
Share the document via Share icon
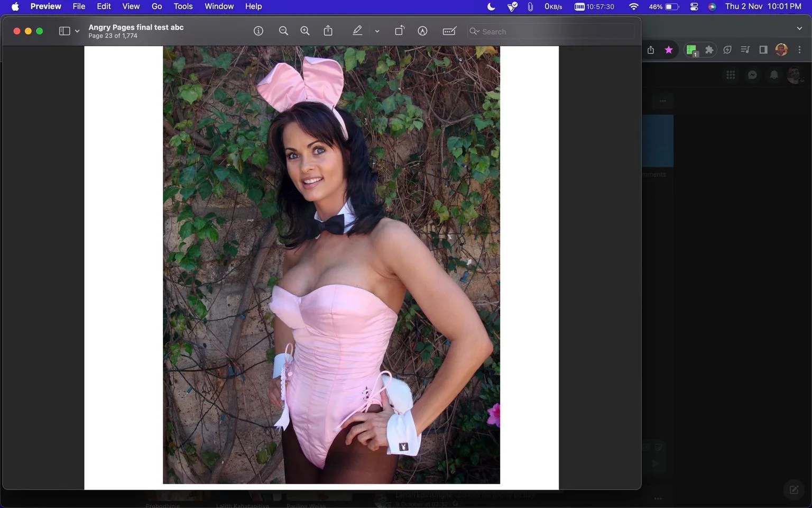click(328, 31)
